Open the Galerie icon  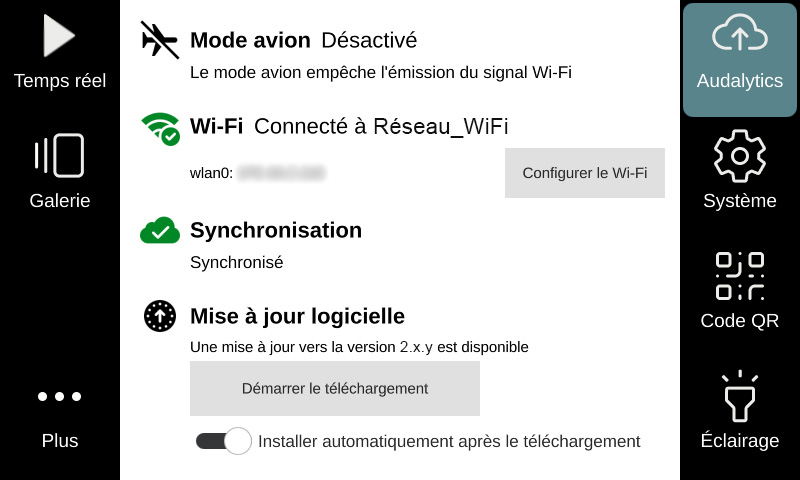point(59,156)
